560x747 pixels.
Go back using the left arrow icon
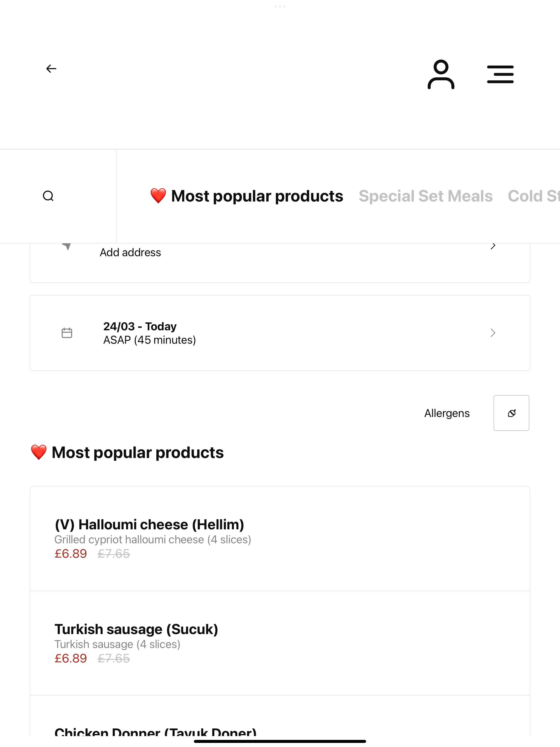[x=51, y=69]
